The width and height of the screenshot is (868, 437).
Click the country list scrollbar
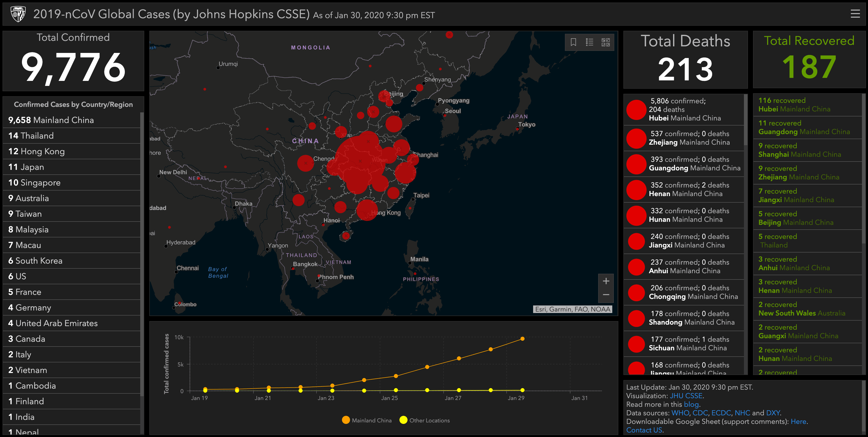[142, 255]
